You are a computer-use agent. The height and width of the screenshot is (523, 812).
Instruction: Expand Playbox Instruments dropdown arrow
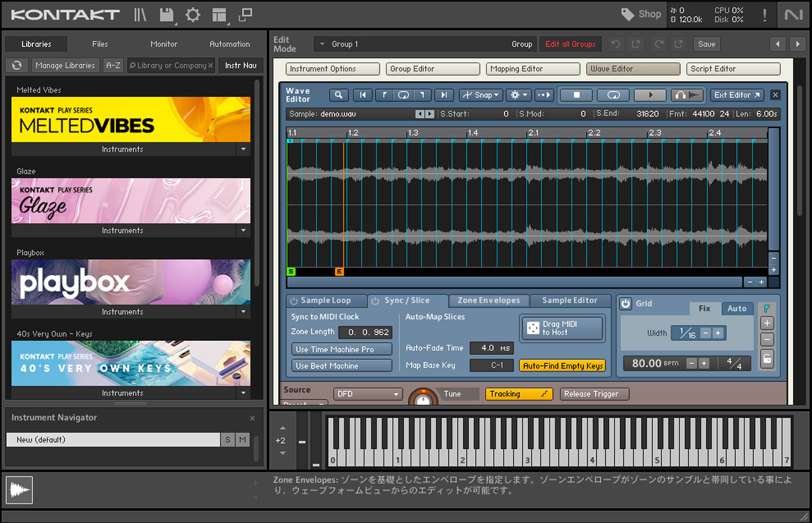[244, 312]
